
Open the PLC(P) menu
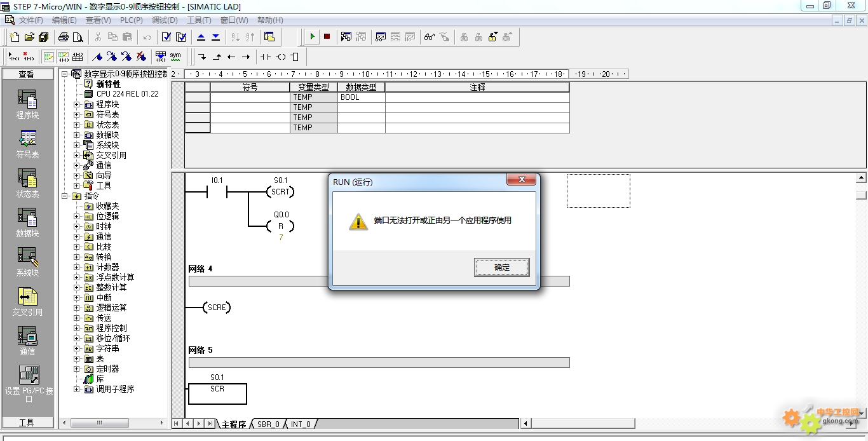132,20
